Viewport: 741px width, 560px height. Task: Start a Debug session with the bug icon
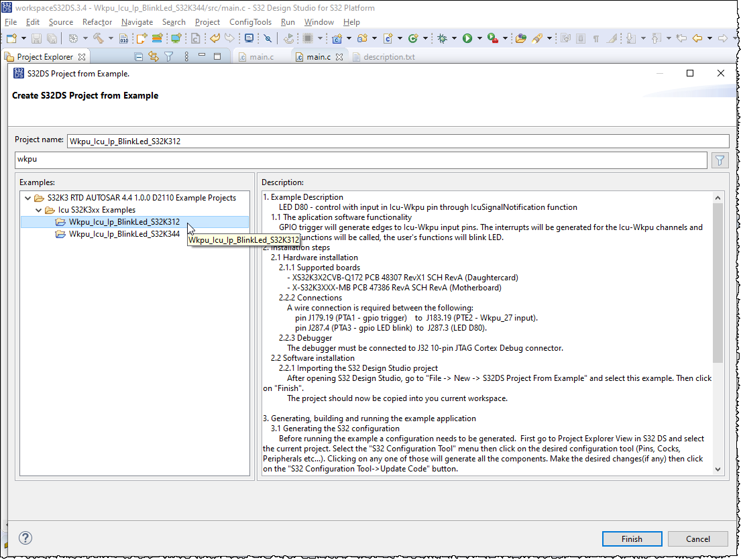click(441, 38)
